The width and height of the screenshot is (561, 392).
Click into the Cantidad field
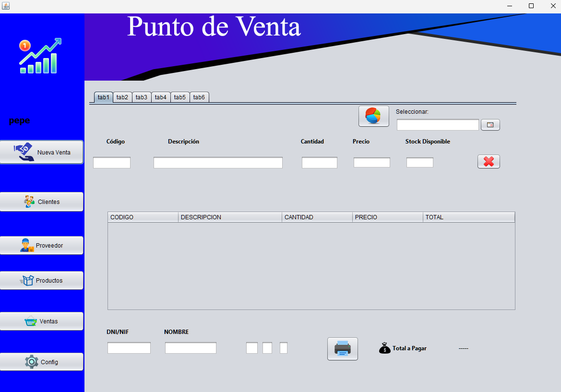click(320, 163)
